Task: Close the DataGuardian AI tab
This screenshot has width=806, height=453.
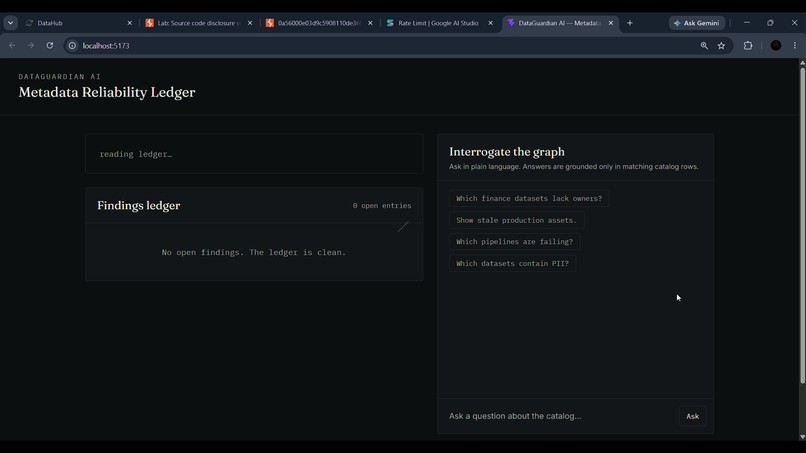Action: pyautogui.click(x=611, y=23)
